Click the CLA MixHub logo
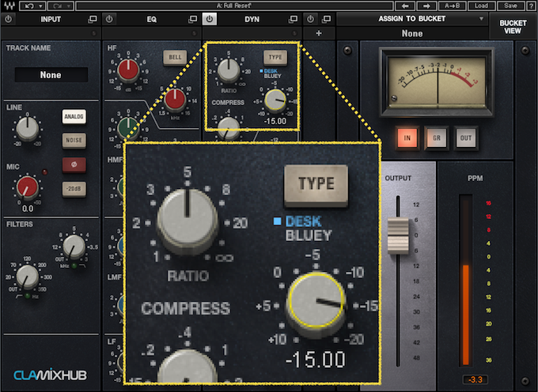538x392 pixels. point(51,375)
